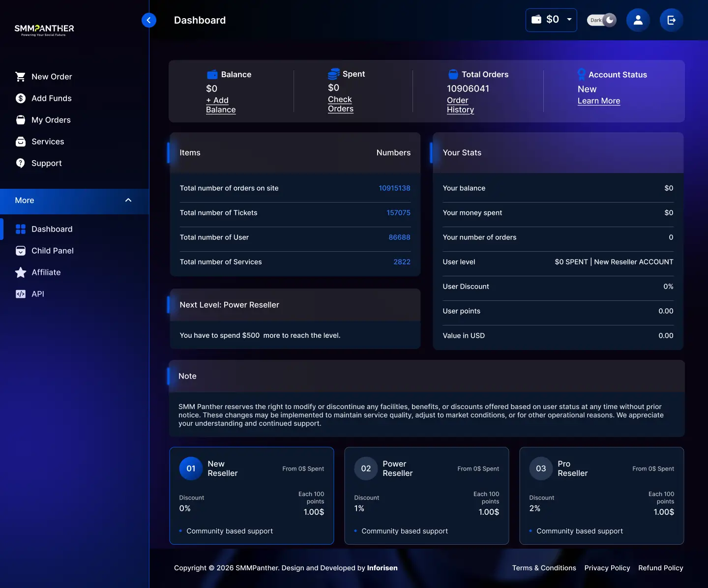Click Learn More under Account Status

pyautogui.click(x=598, y=101)
